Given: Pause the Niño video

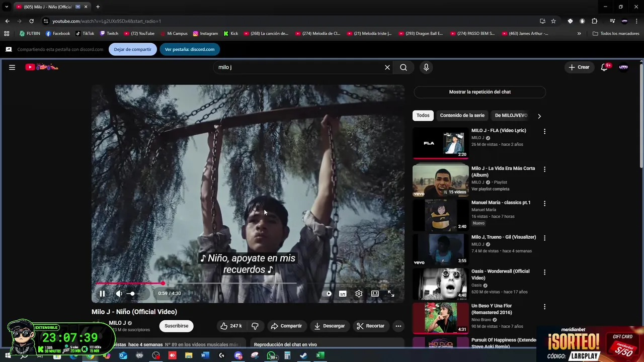Looking at the screenshot, I should 102,294.
